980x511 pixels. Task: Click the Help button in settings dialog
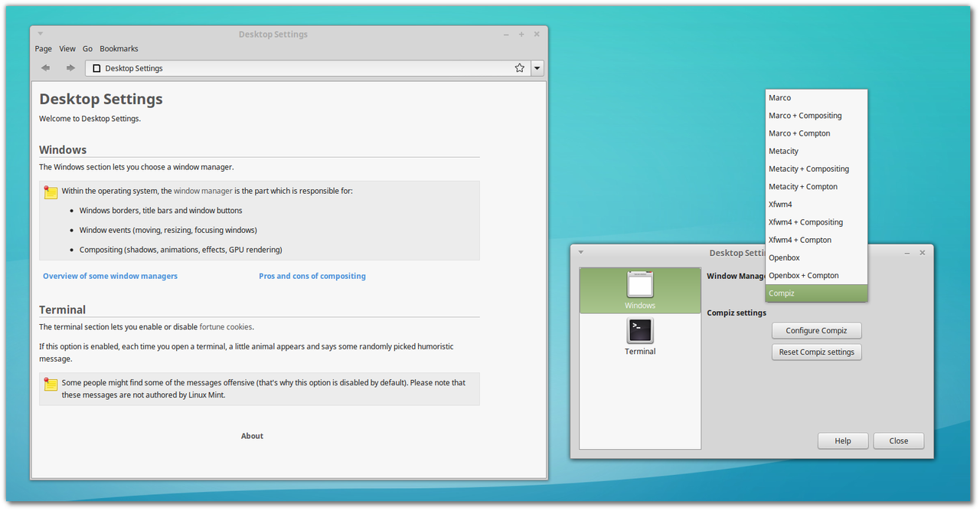tap(843, 441)
